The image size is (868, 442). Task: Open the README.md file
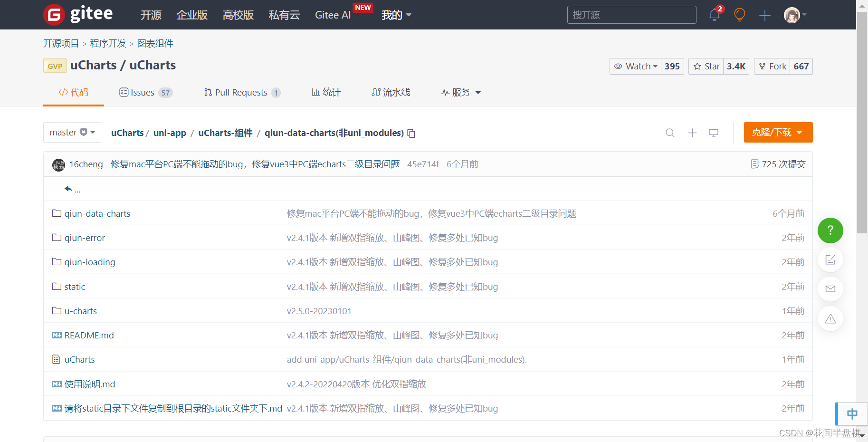pyautogui.click(x=89, y=335)
